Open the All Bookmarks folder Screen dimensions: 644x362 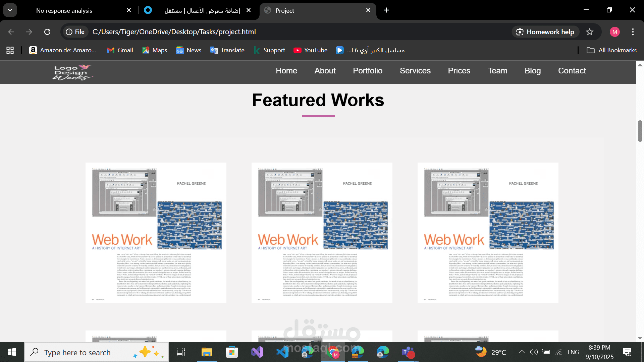point(611,50)
